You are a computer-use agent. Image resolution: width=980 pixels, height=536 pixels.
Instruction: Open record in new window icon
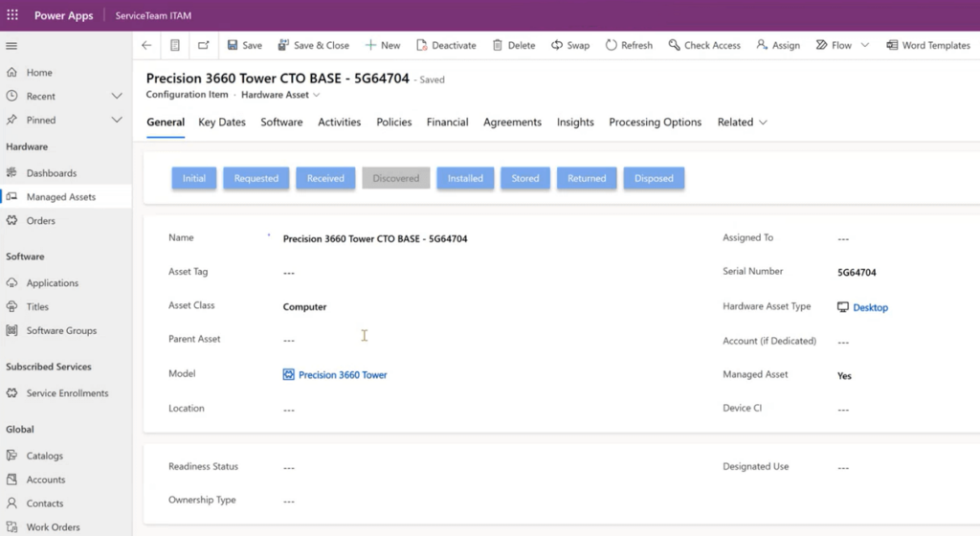(204, 45)
